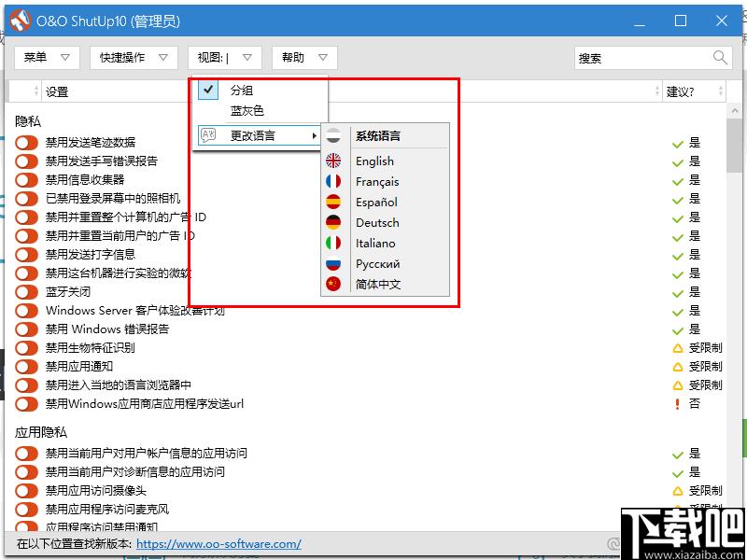This screenshot has width=747, height=560.
Task: Click text 禁用进入当地的语言浏览器中
Action: pos(119,385)
